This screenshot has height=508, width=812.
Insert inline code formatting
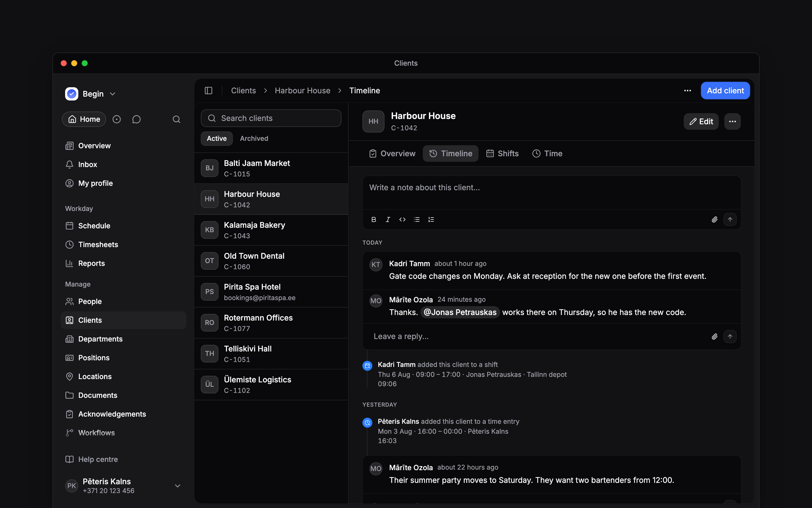(x=402, y=219)
